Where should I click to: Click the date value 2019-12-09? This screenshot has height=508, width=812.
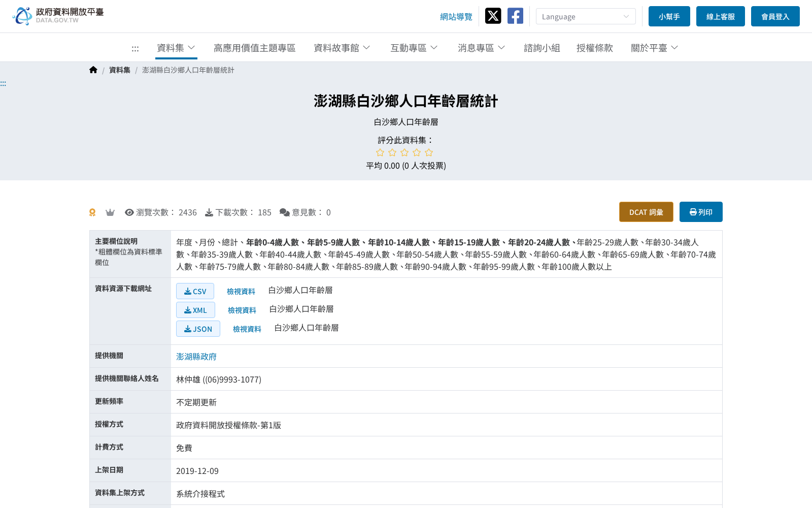(x=197, y=471)
